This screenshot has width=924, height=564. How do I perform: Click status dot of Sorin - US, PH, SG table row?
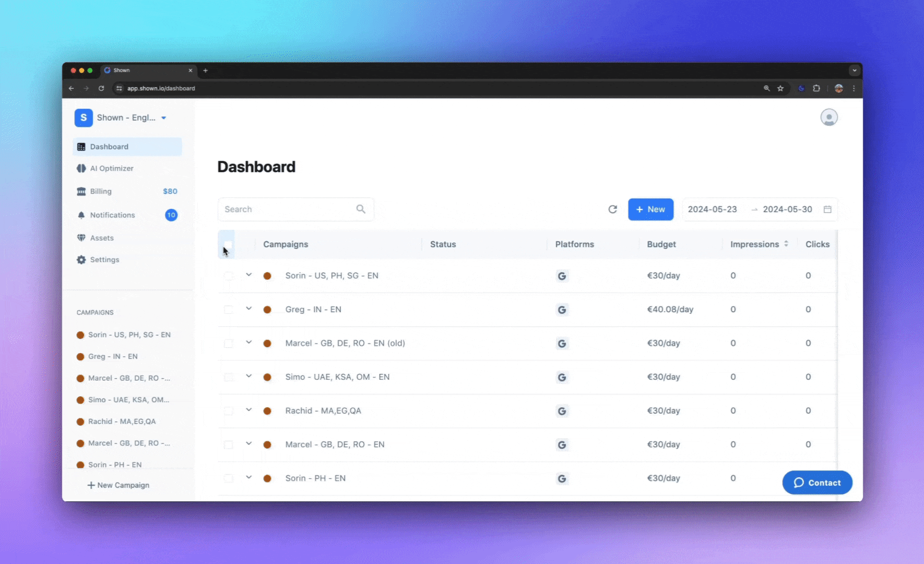click(267, 276)
